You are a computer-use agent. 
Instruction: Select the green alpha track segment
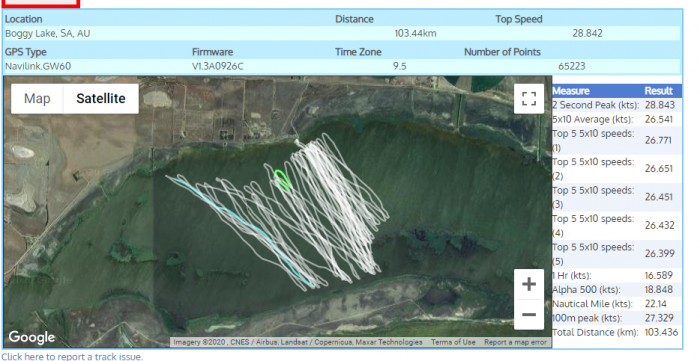coord(282,180)
